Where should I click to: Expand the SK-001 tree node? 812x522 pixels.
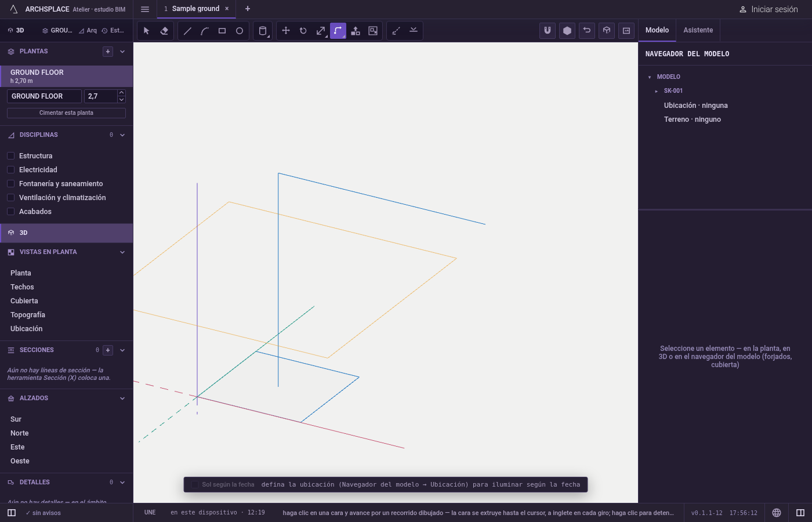(657, 91)
